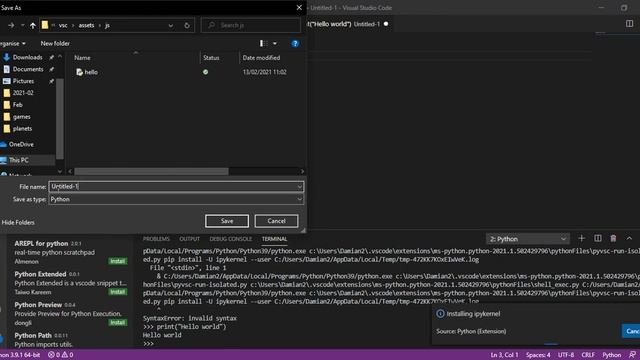Expand the address path history dropdown
Image resolution: width=640 pixels, height=360 pixels.
click(171, 25)
